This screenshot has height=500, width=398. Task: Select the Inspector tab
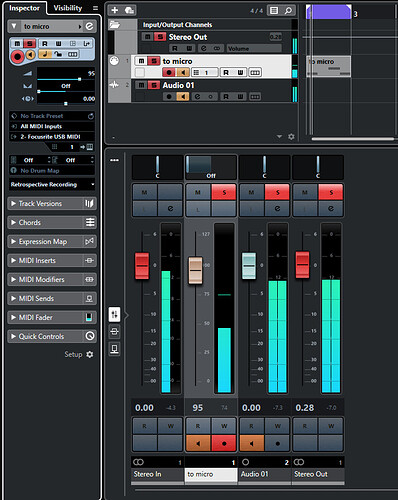pos(24,8)
